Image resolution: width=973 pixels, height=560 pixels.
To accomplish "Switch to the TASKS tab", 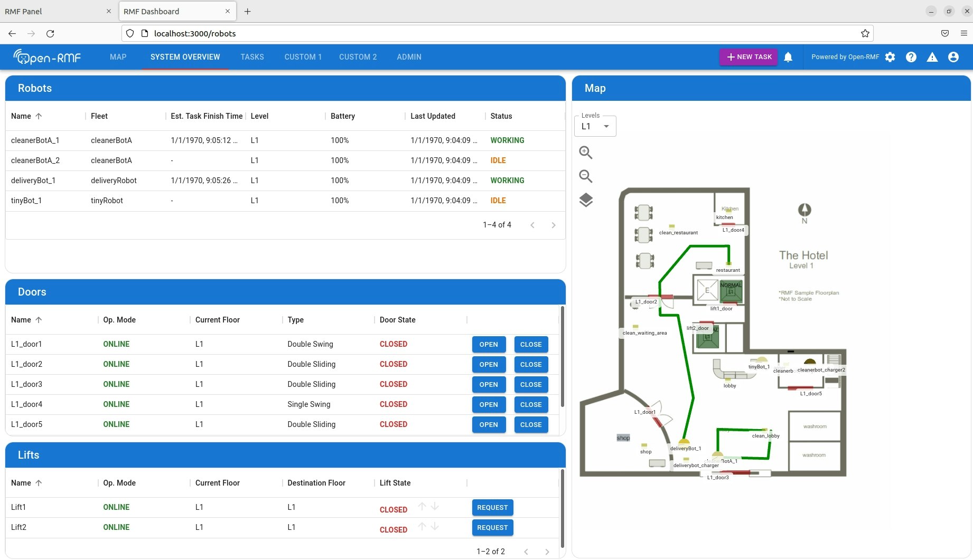I will click(x=252, y=57).
